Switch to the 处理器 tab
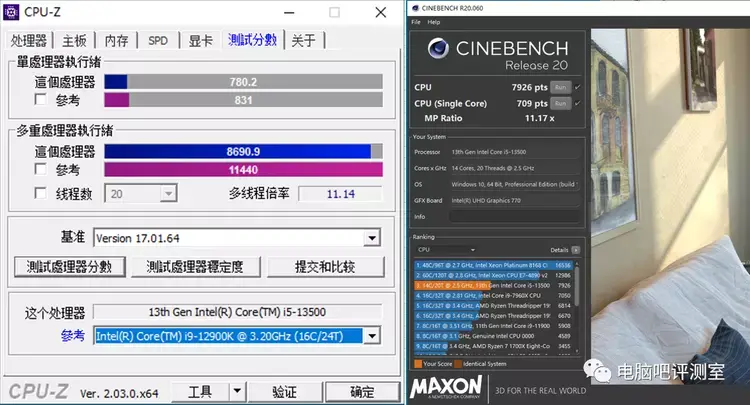The image size is (750, 405). [x=29, y=41]
